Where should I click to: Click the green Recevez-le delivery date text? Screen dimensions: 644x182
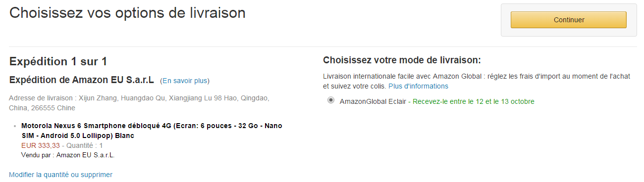(x=474, y=101)
